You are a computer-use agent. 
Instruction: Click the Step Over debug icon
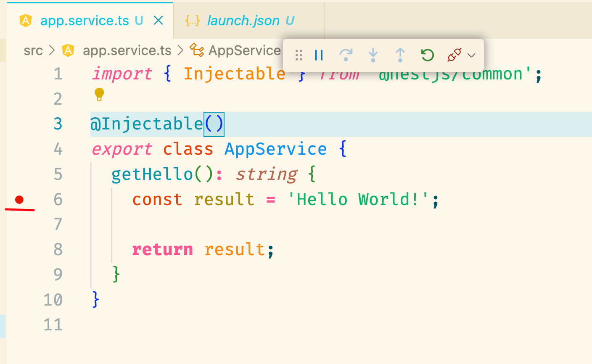[x=346, y=55]
